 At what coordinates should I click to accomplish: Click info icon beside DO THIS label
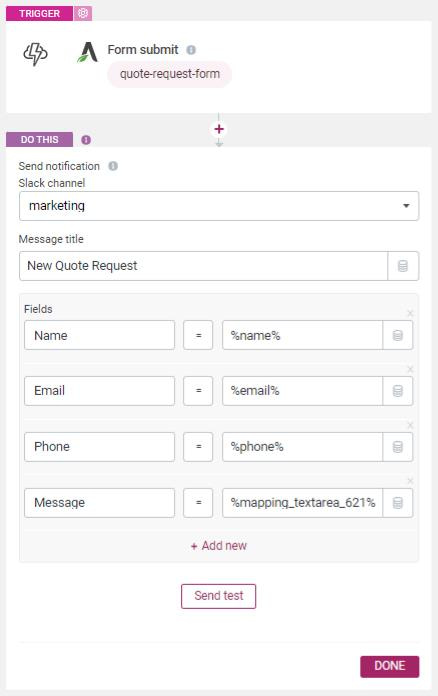click(x=86, y=140)
